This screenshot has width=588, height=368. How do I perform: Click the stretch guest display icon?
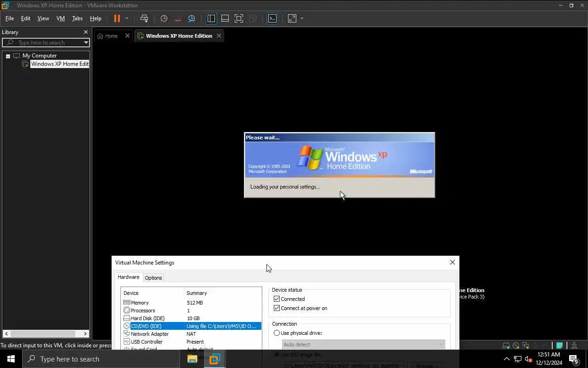(292, 18)
